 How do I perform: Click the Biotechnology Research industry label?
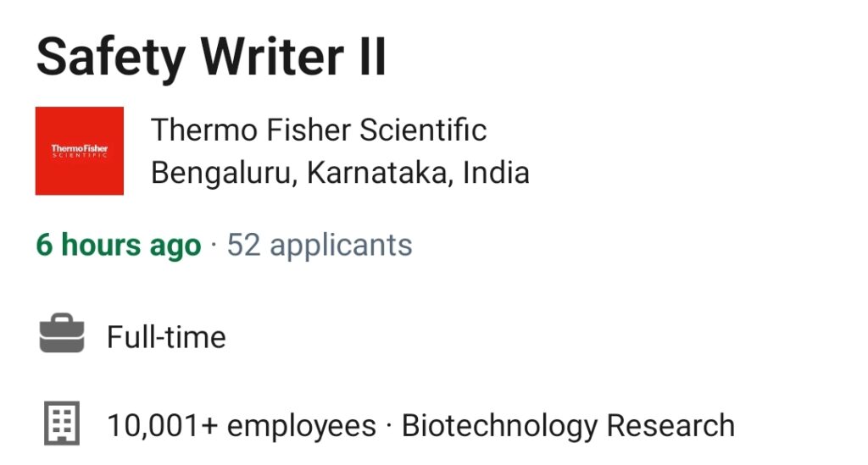pos(569,426)
